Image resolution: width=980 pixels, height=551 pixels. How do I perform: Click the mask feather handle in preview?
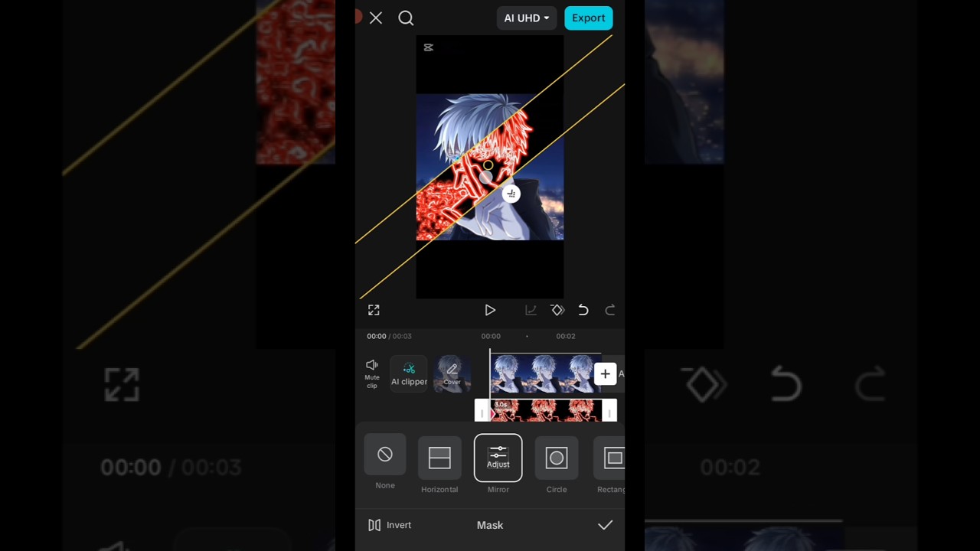[511, 194]
